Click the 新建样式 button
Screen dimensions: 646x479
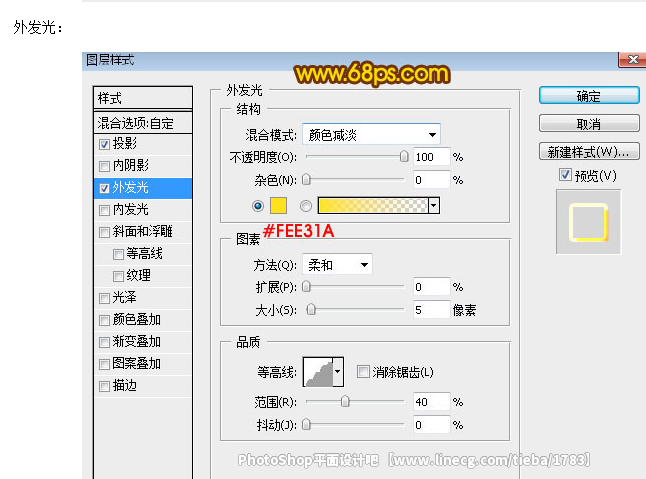tap(589, 152)
